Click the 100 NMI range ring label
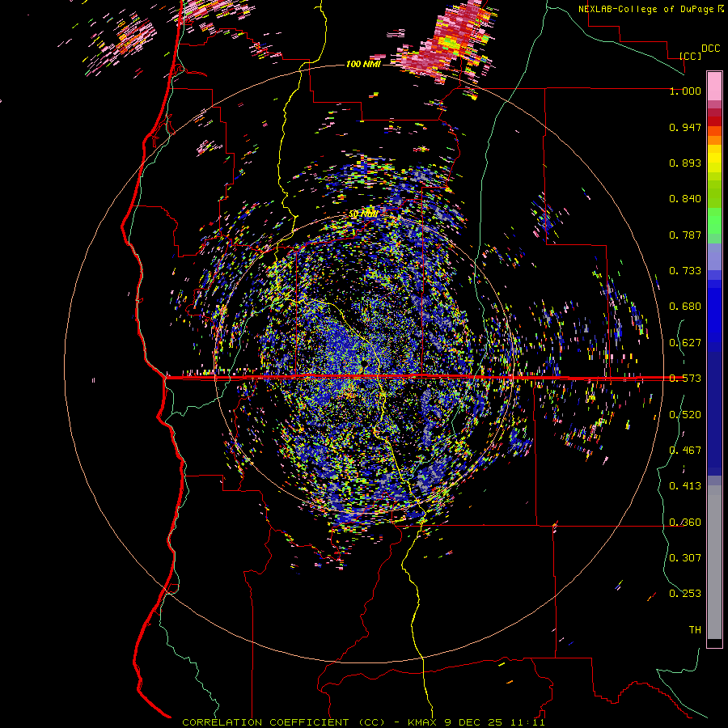 coord(363,64)
